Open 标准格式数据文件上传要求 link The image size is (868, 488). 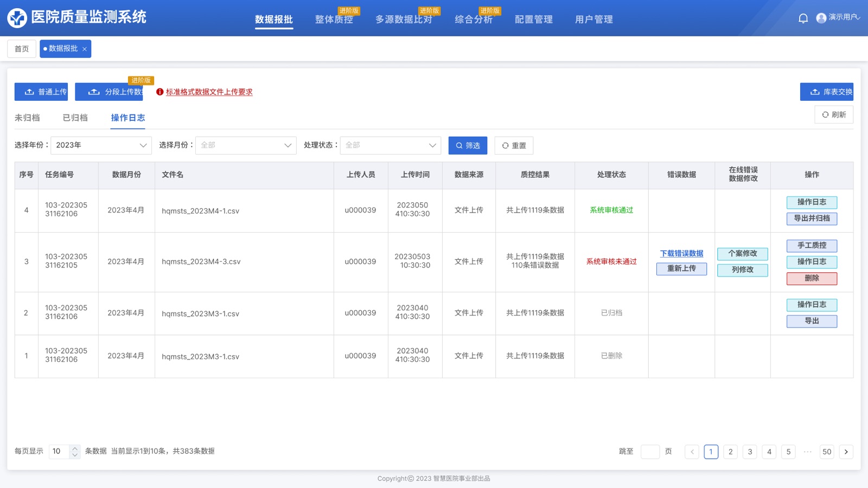coord(209,92)
